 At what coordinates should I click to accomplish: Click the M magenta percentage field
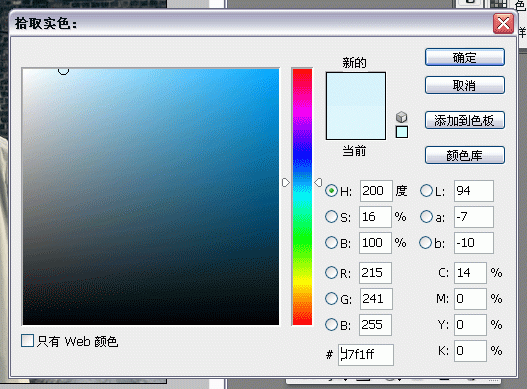click(x=470, y=299)
